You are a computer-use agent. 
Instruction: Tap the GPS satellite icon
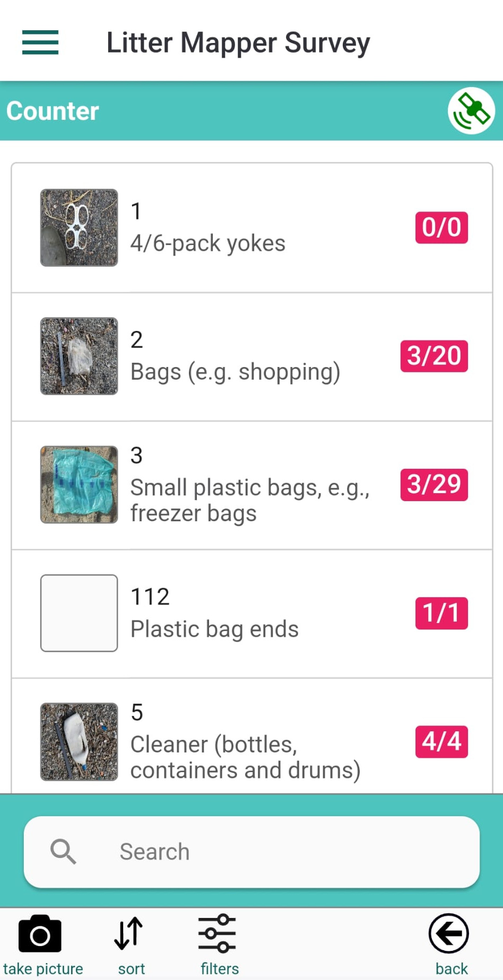471,111
